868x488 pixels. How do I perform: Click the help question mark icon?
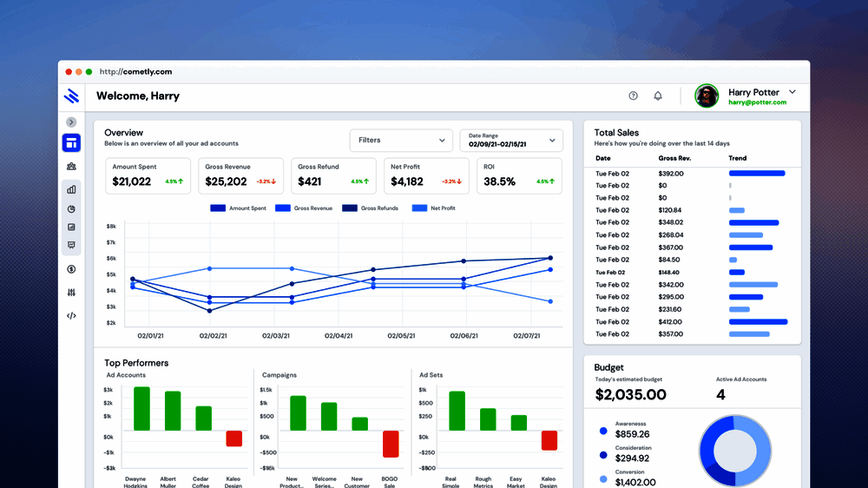click(634, 96)
